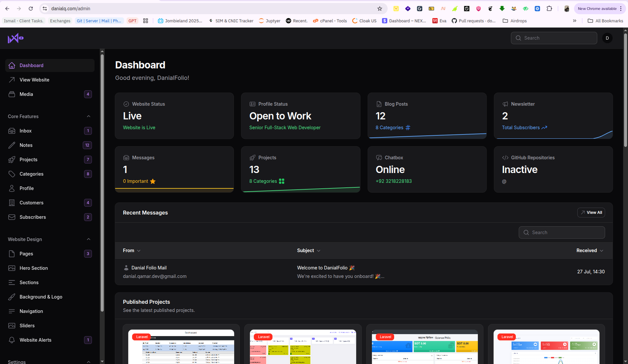Viewport: 628px width, 364px height.
Task: Click the top header Search field
Action: coord(554,38)
